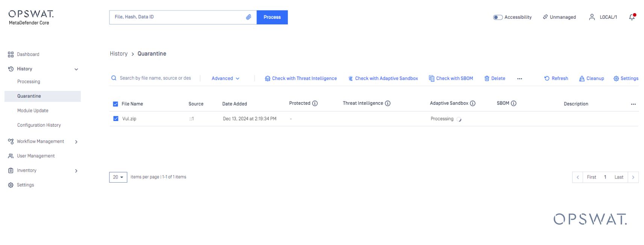644x245 pixels.
Task: Click the Delete toolbar button
Action: 495,79
